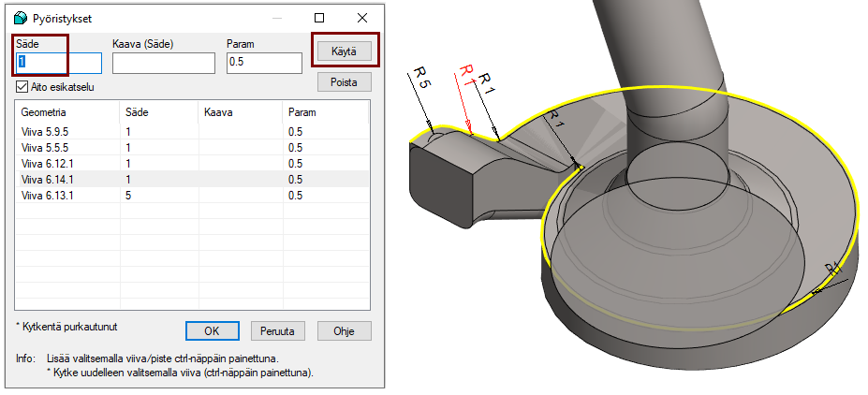Click the Param input field

[264, 63]
